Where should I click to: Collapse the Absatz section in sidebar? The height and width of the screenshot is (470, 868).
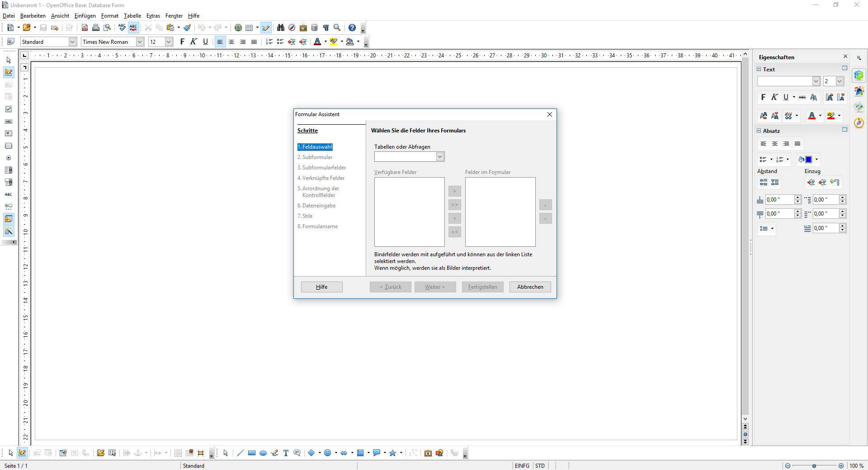[759, 131]
